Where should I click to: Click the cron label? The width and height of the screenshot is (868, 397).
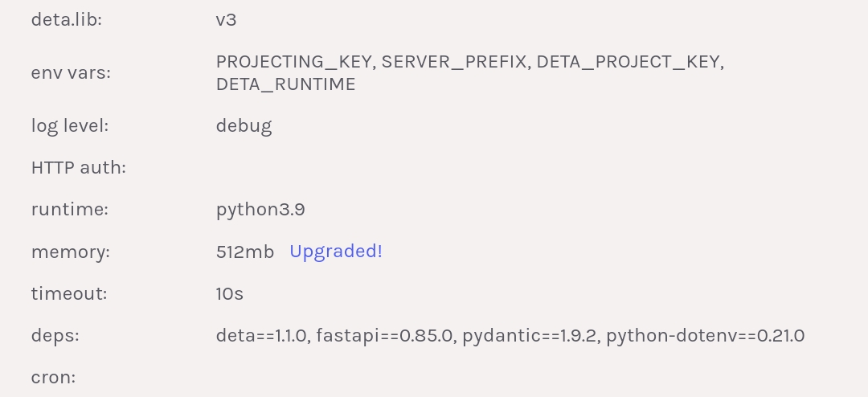pos(53,378)
